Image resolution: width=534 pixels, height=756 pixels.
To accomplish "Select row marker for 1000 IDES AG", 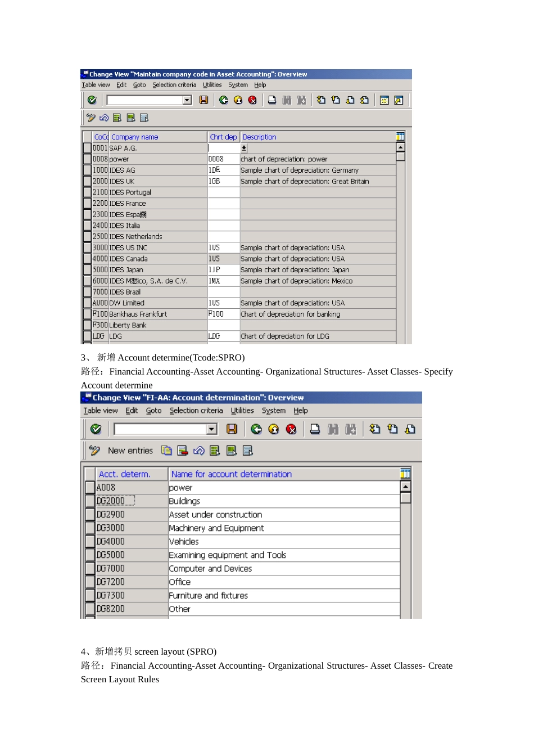I will point(87,170).
